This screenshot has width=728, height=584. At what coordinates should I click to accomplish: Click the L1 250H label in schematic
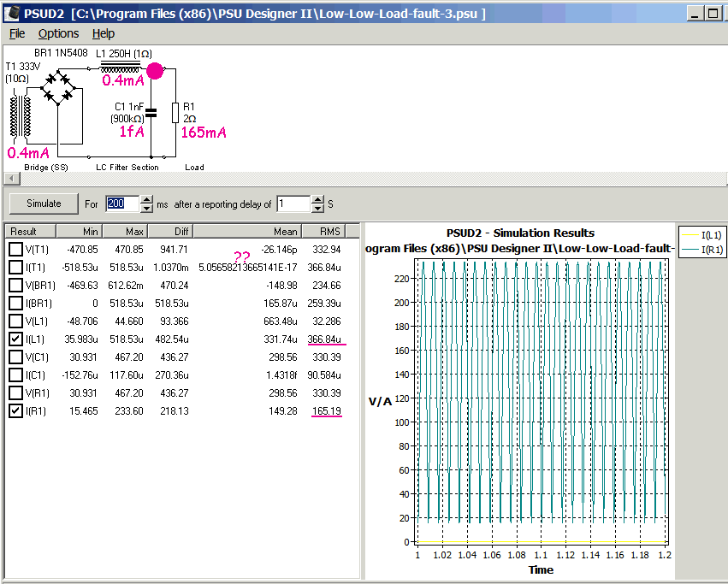[x=124, y=54]
